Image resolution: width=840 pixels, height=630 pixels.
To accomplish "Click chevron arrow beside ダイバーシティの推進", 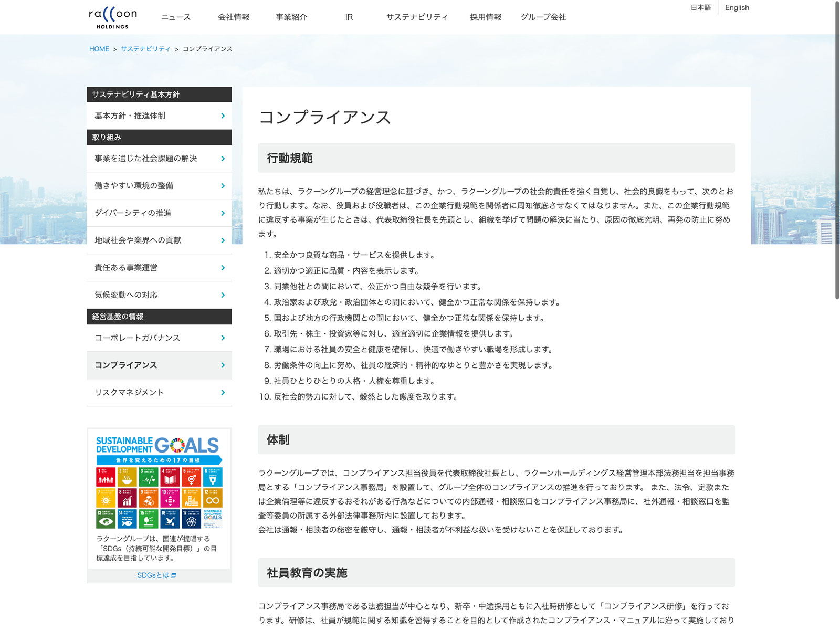I will tap(223, 213).
